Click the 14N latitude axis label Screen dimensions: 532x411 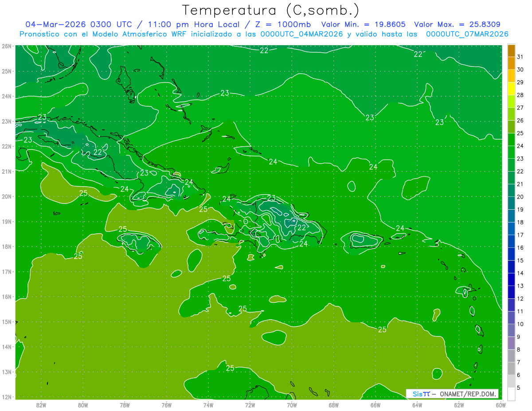tap(6, 347)
